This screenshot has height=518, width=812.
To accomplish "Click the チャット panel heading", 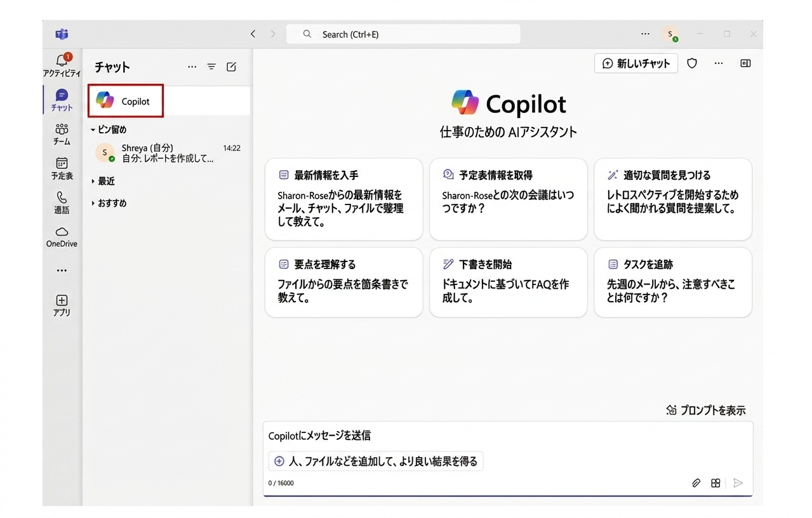I will [112, 67].
